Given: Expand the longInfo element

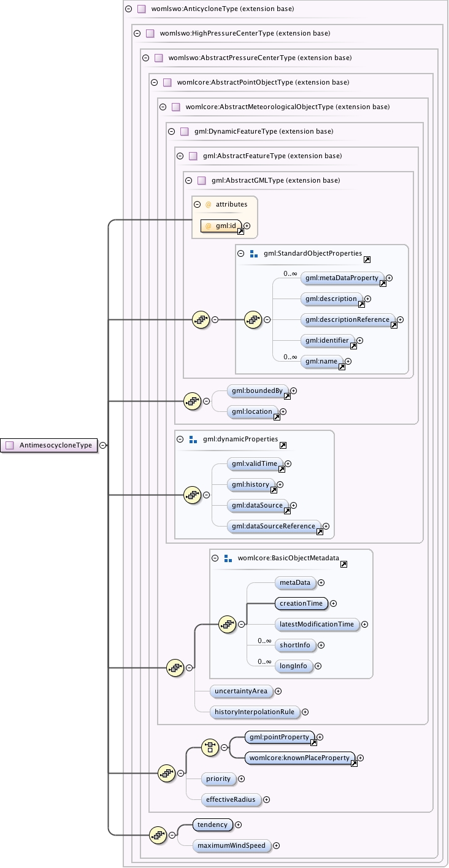Looking at the screenshot, I should tap(318, 666).
